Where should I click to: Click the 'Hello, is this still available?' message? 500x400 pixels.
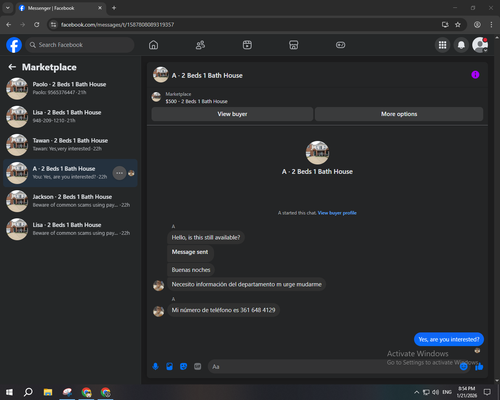coord(206,238)
